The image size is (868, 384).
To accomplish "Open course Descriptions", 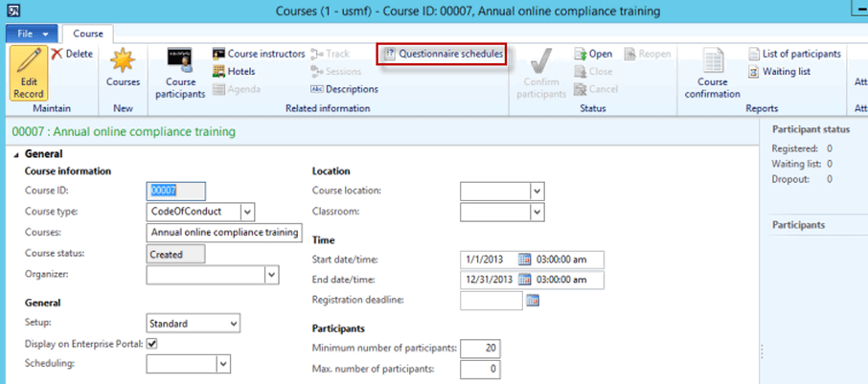I will pos(344,89).
